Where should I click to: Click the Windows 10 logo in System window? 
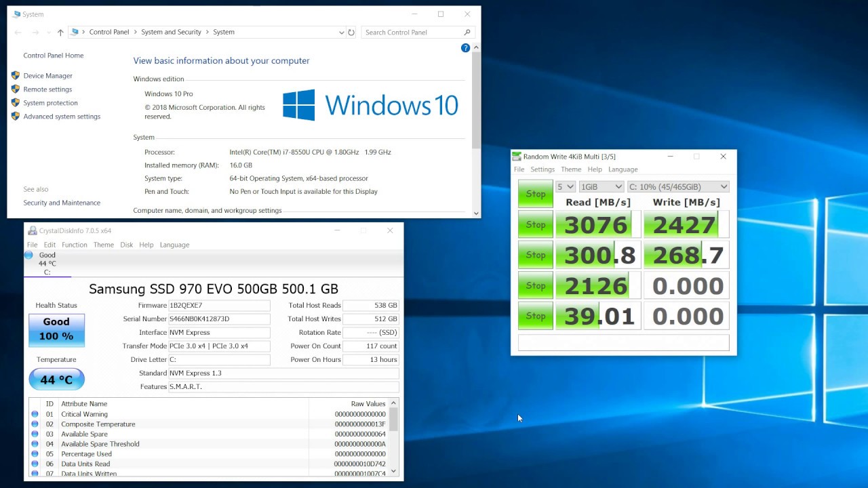[x=370, y=105]
